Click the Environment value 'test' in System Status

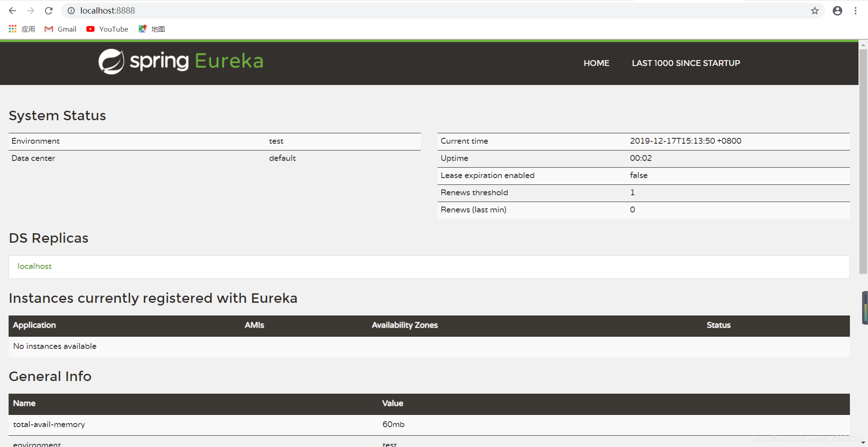tap(276, 141)
